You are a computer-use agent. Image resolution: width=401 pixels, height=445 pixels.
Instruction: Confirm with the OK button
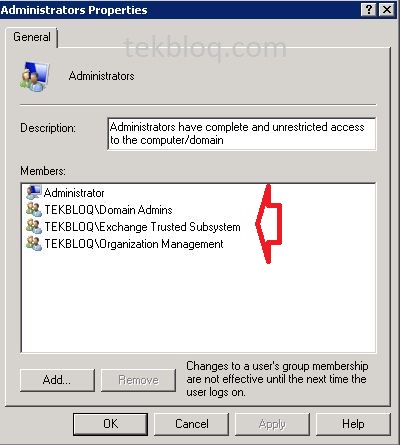coord(110,424)
